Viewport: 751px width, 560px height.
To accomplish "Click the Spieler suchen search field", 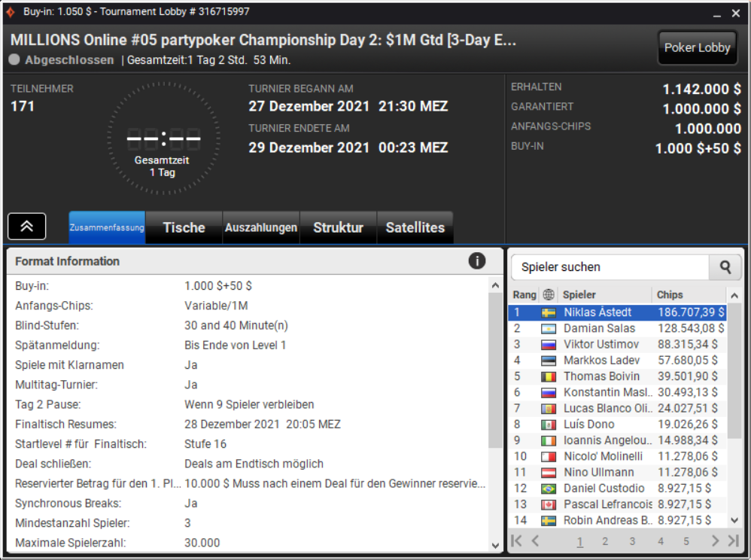I will point(610,267).
